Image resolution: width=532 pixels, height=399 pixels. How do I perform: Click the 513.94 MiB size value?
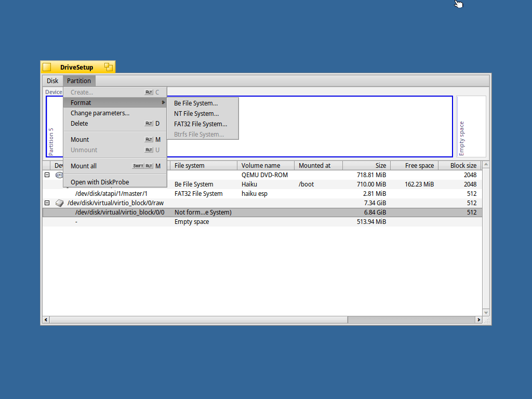[371, 222]
